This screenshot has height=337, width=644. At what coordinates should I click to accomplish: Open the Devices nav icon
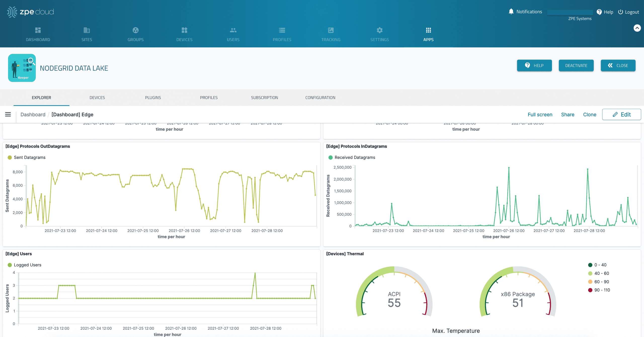click(x=184, y=30)
